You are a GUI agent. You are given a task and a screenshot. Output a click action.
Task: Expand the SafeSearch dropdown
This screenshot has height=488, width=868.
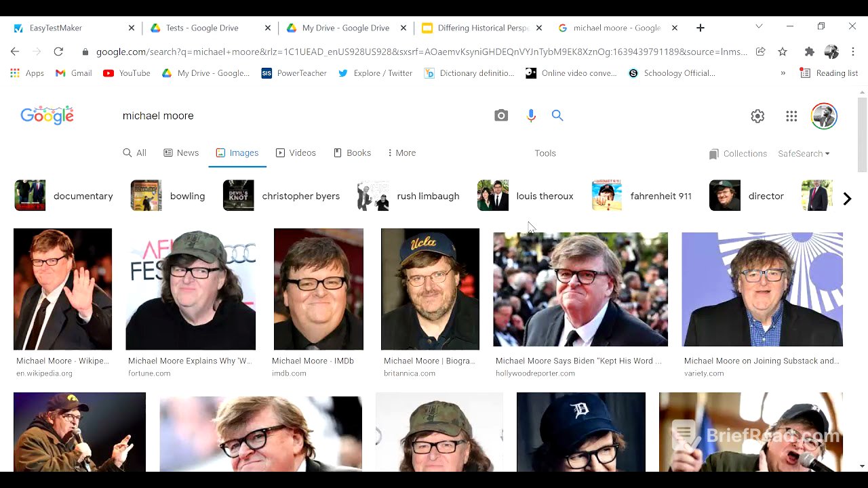[804, 154]
